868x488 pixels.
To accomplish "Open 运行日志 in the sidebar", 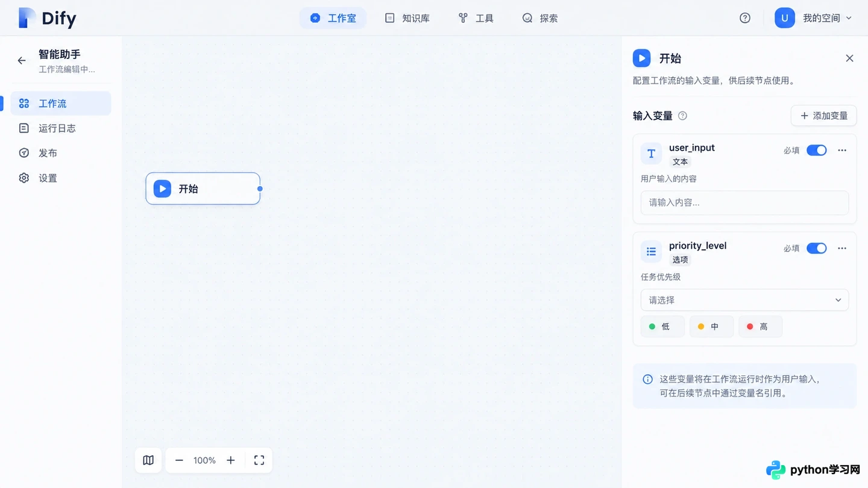I will point(61,128).
